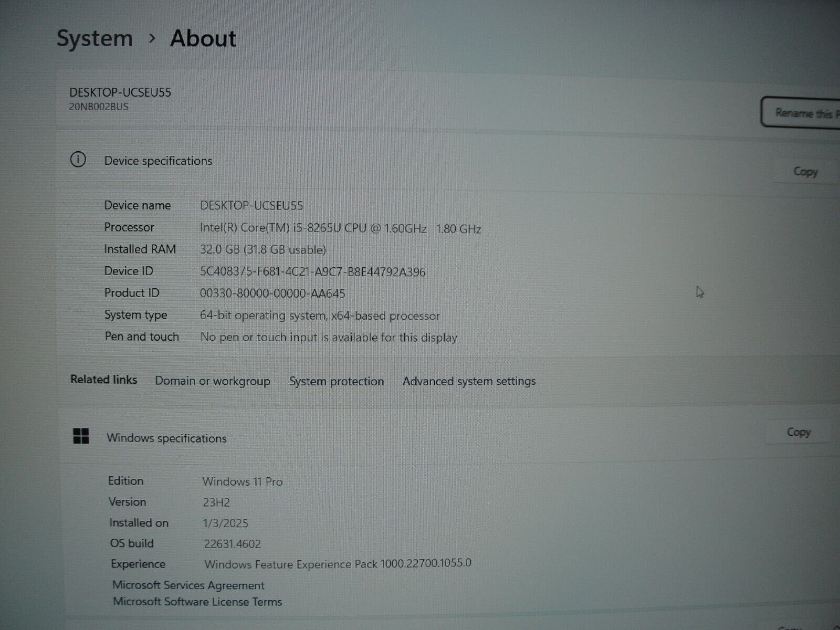
Task: Copy the Windows specifications
Action: (x=799, y=432)
